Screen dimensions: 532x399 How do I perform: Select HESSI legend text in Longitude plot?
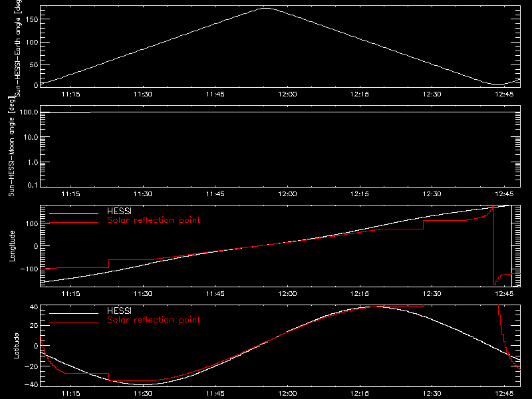119,211
